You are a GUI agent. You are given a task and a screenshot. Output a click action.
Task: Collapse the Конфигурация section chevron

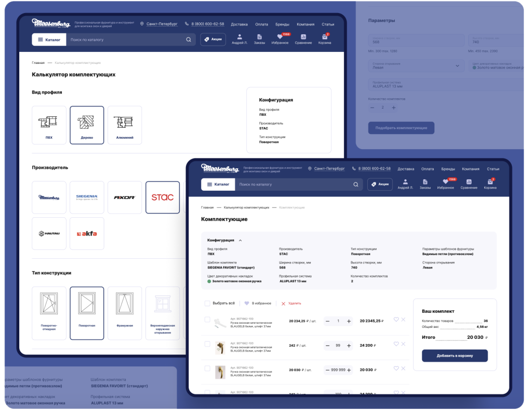point(240,241)
